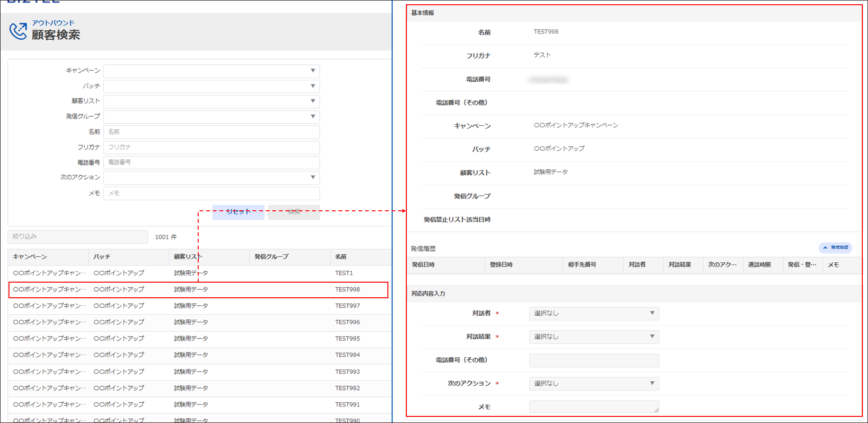Select the TEST993 customer row

(200, 372)
